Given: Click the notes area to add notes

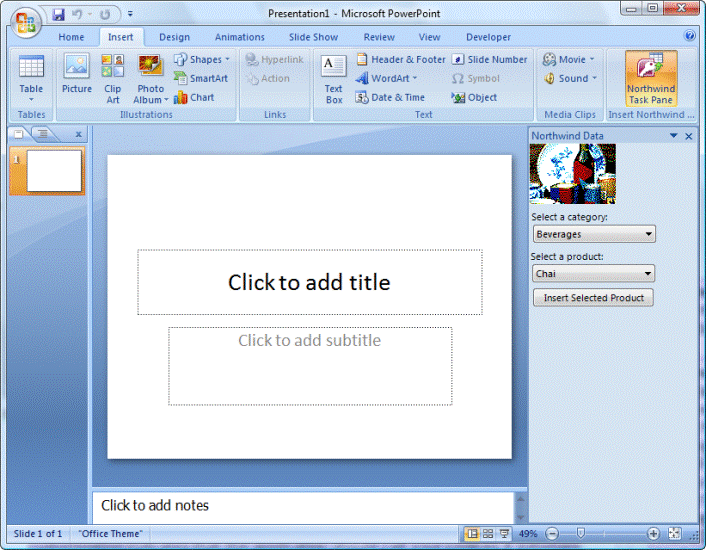Looking at the screenshot, I should 303,506.
